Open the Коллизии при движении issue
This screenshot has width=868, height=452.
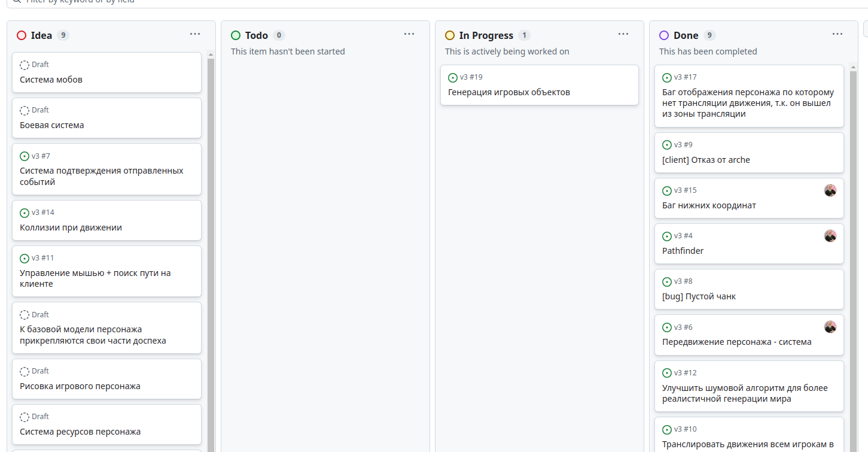click(71, 227)
